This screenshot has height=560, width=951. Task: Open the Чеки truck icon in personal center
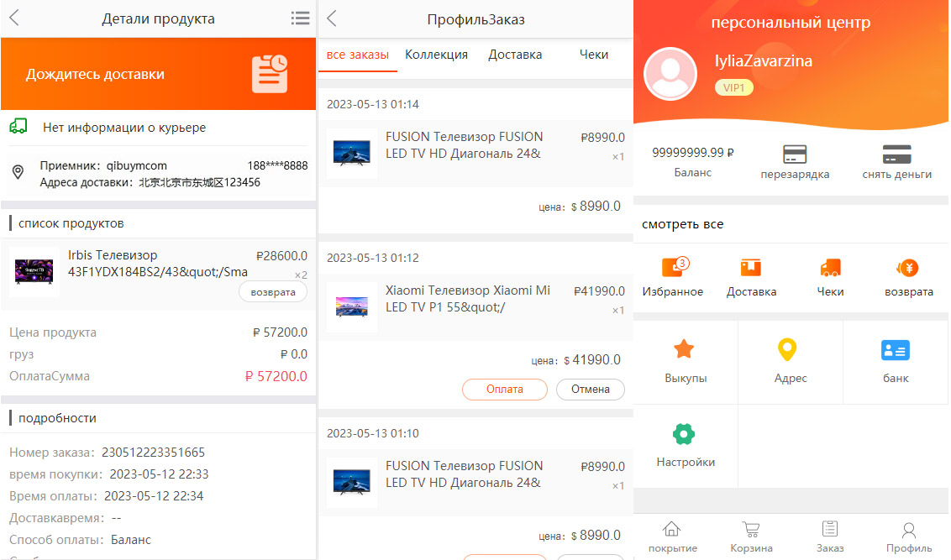click(830, 267)
